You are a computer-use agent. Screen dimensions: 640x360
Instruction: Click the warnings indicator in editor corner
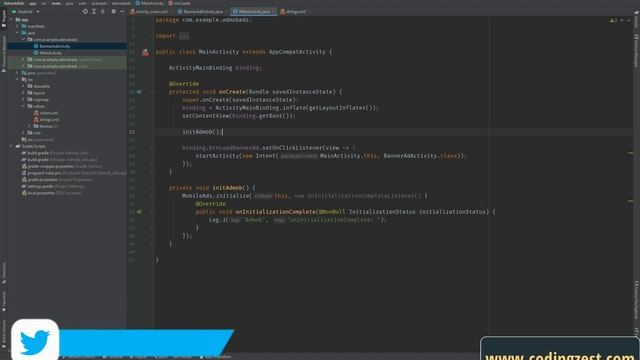(x=613, y=20)
